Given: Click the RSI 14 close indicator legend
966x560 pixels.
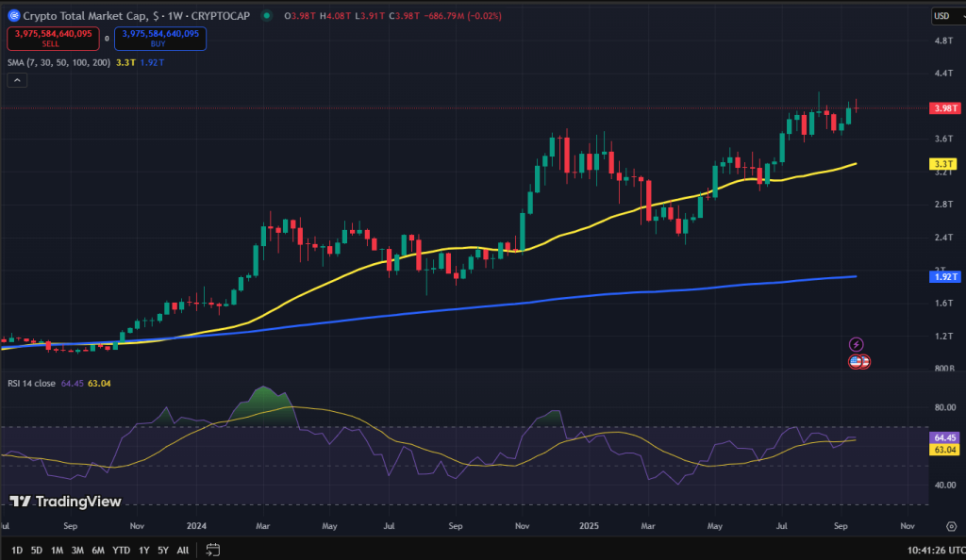Looking at the screenshot, I should coord(31,384).
